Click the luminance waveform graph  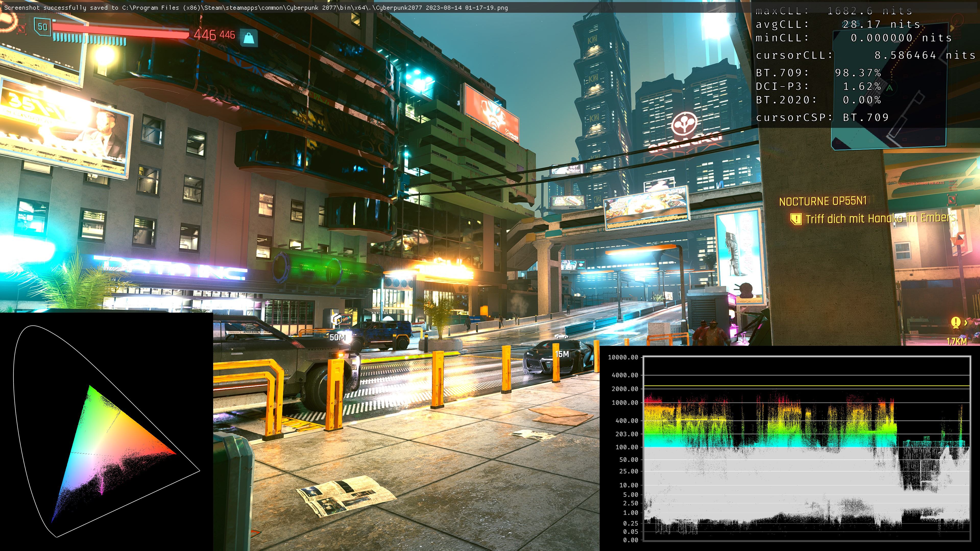click(x=806, y=448)
